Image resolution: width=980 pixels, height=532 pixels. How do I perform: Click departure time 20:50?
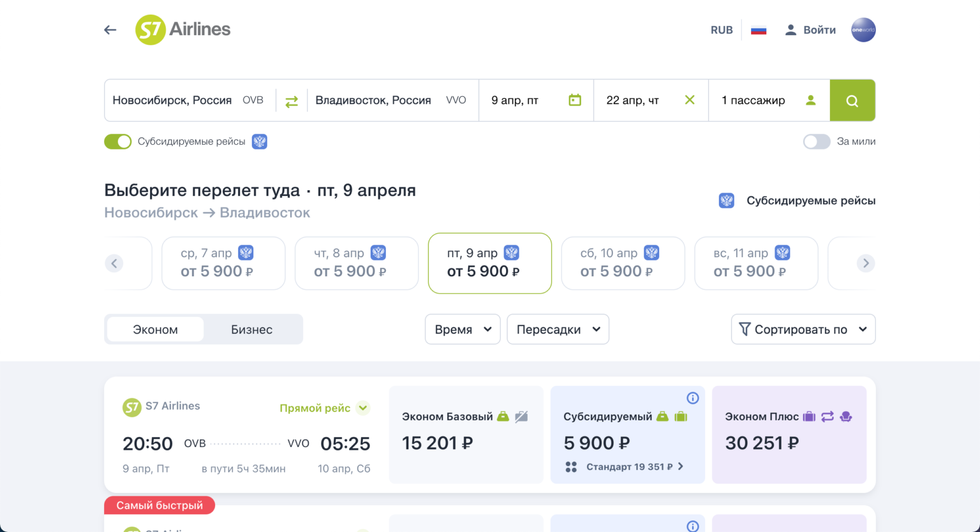[147, 443]
